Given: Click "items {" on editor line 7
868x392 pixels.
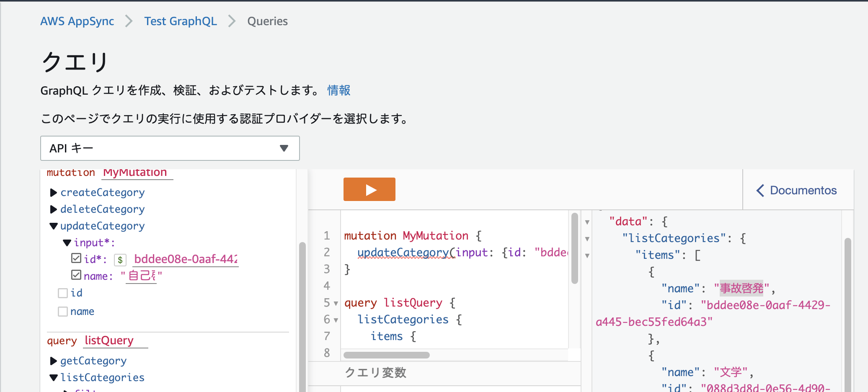Looking at the screenshot, I should pos(393,336).
